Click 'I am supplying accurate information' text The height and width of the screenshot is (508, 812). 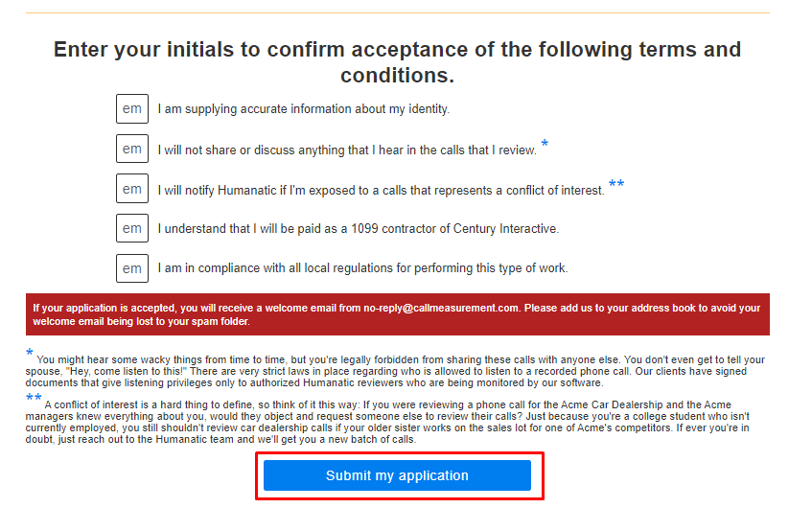(303, 109)
